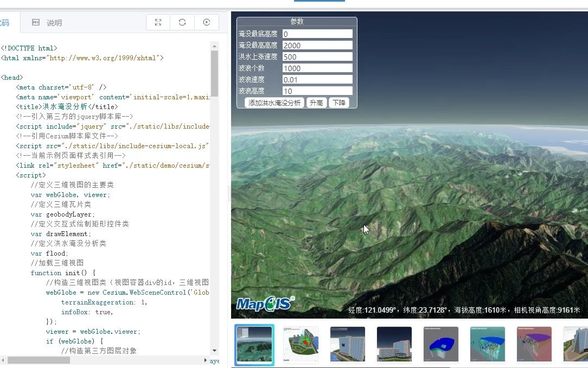Click the MapGIS logo in the 3D viewer
The image size is (588, 368).
tap(264, 303)
